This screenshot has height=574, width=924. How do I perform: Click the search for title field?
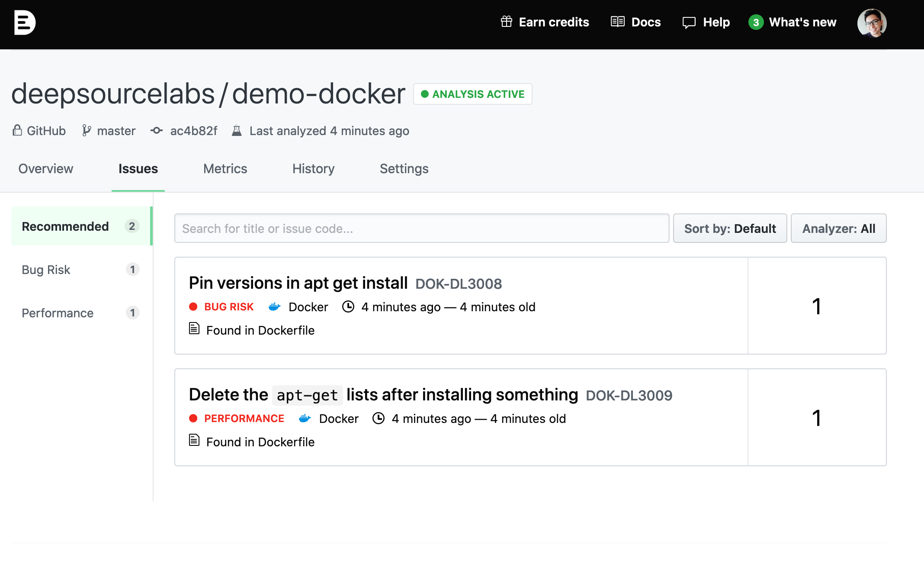tap(422, 228)
